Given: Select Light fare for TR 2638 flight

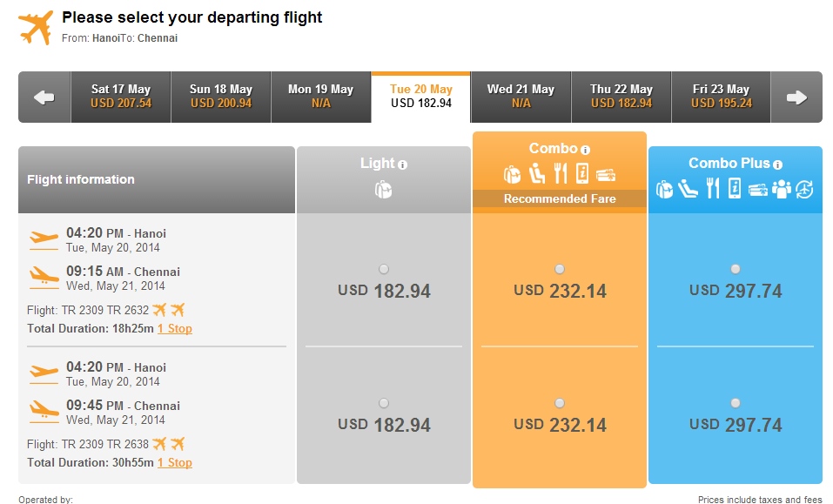Looking at the screenshot, I should click(x=384, y=403).
